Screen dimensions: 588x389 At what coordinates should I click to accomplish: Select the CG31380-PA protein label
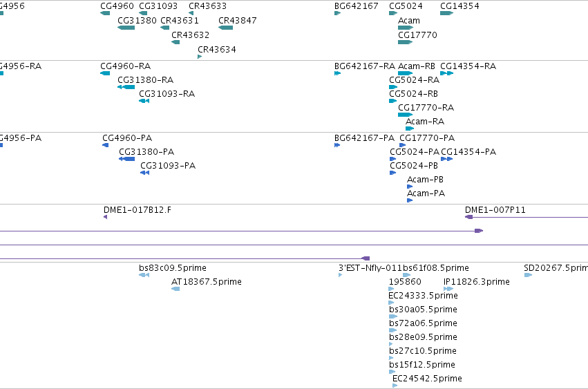(146, 152)
